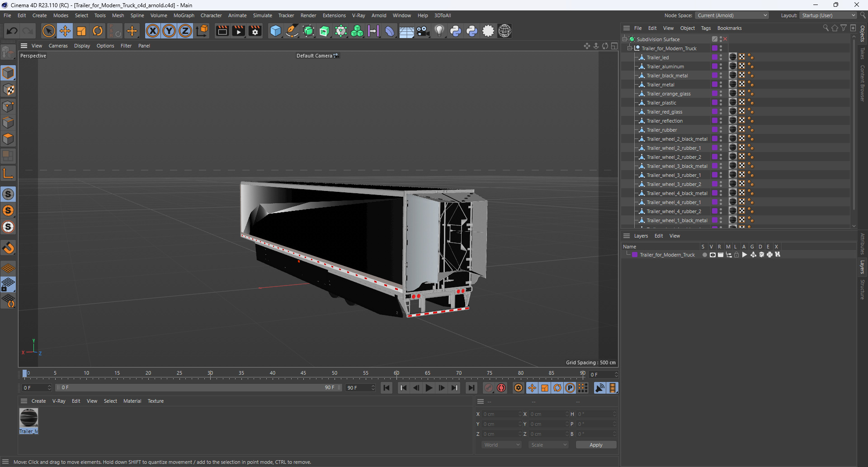The image size is (868, 467).
Task: Toggle layer visibility eye for Trailer_for_Modern_Truck
Action: click(712, 255)
